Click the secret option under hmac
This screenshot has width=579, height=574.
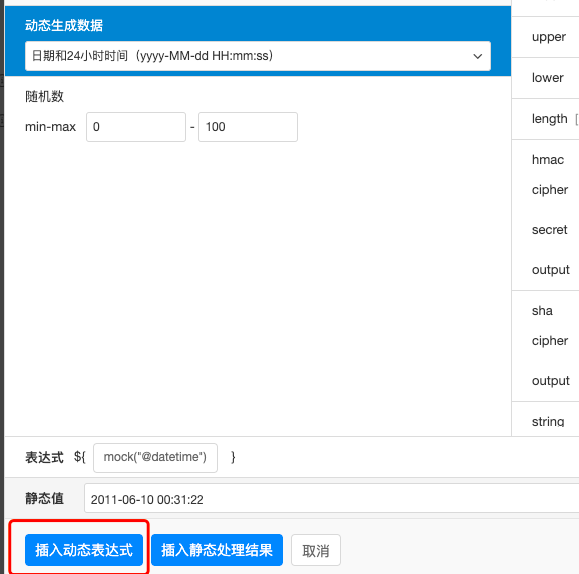(549, 230)
